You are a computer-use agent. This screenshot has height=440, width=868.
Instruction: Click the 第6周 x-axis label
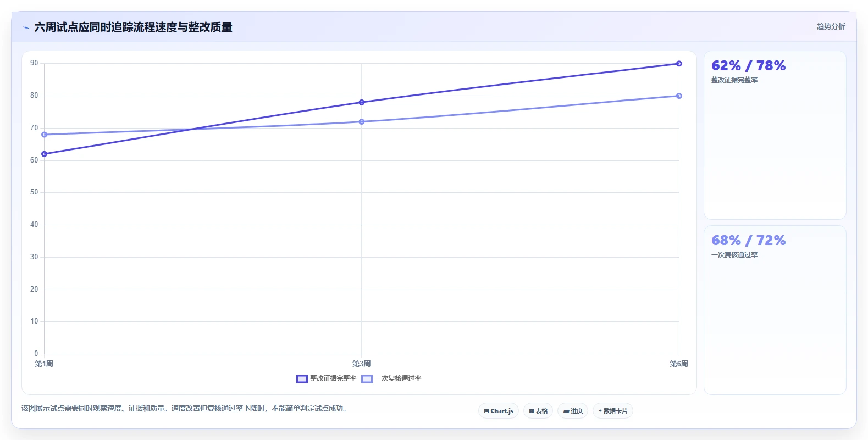coord(679,364)
